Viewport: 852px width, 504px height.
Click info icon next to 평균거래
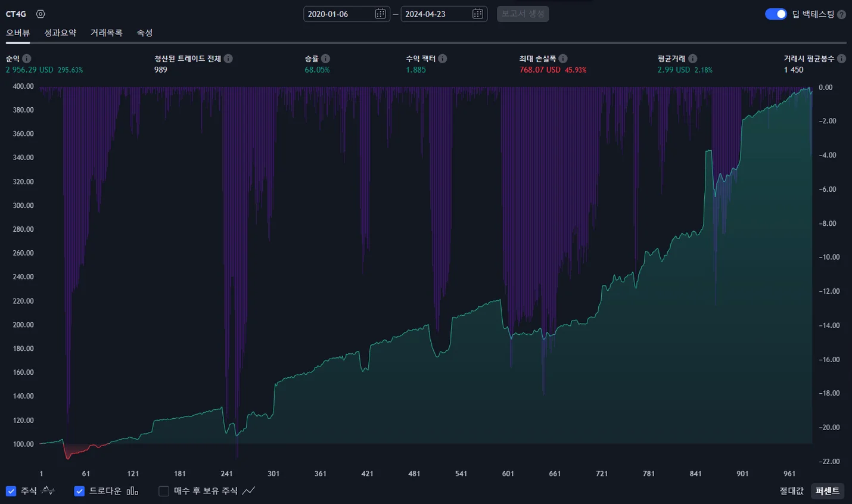coord(692,58)
